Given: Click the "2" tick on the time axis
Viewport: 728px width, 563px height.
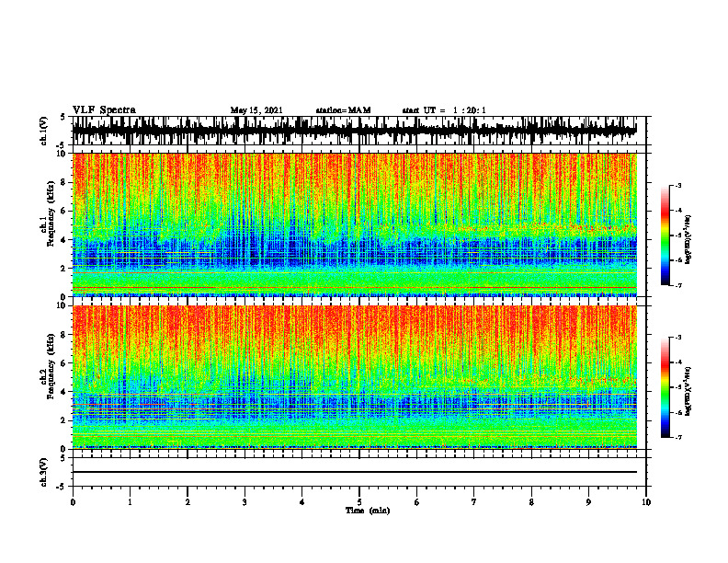Looking at the screenshot, I should click(x=188, y=502).
